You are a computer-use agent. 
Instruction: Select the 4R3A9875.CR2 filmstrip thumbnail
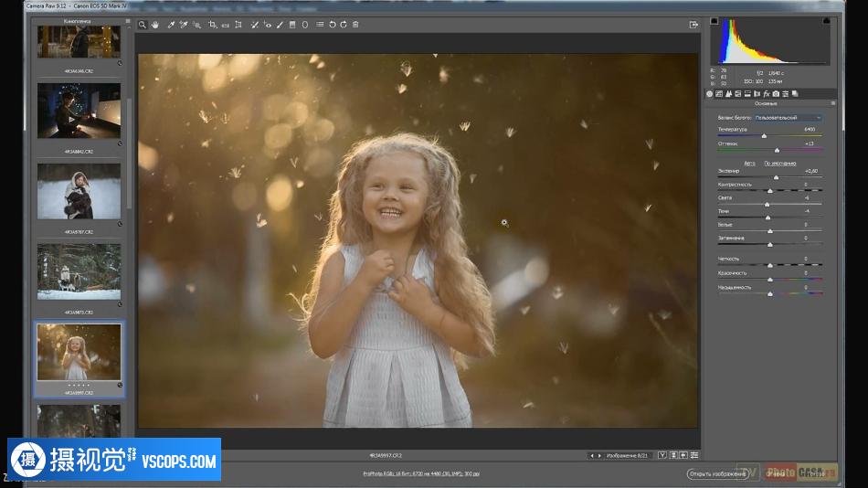tap(79, 271)
